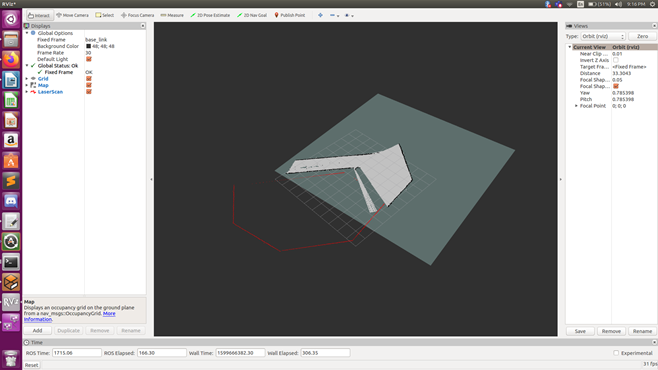
Task: Open Firefox from the Ubuntu dock
Action: (x=11, y=60)
